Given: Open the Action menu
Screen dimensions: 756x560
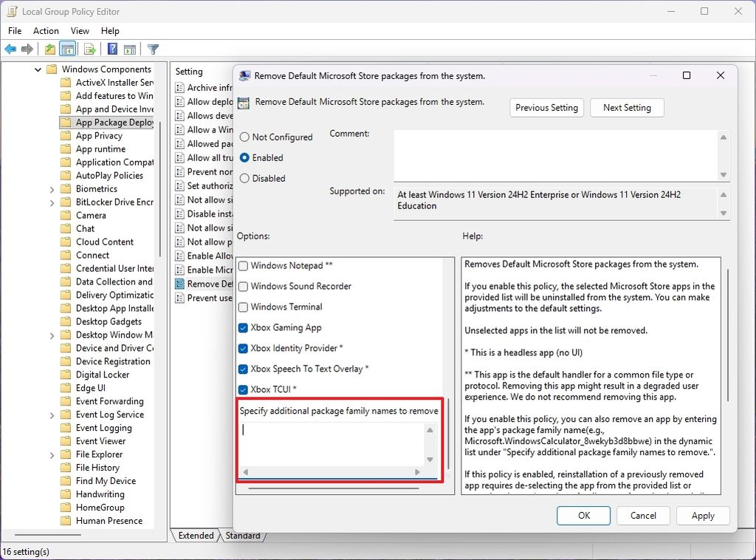Looking at the screenshot, I should click(46, 31).
